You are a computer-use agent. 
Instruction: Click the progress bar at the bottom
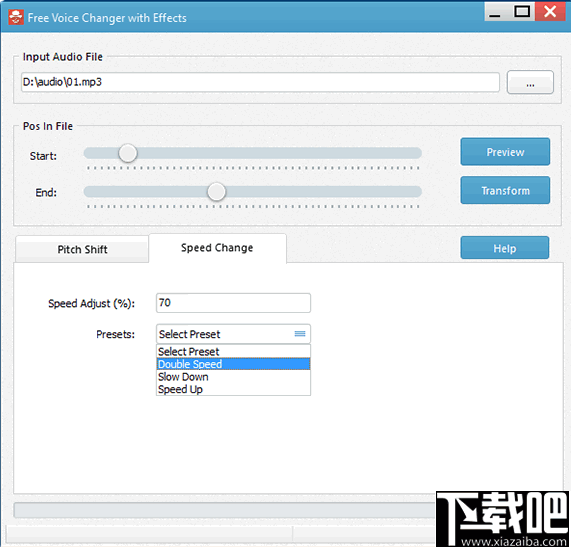click(225, 510)
